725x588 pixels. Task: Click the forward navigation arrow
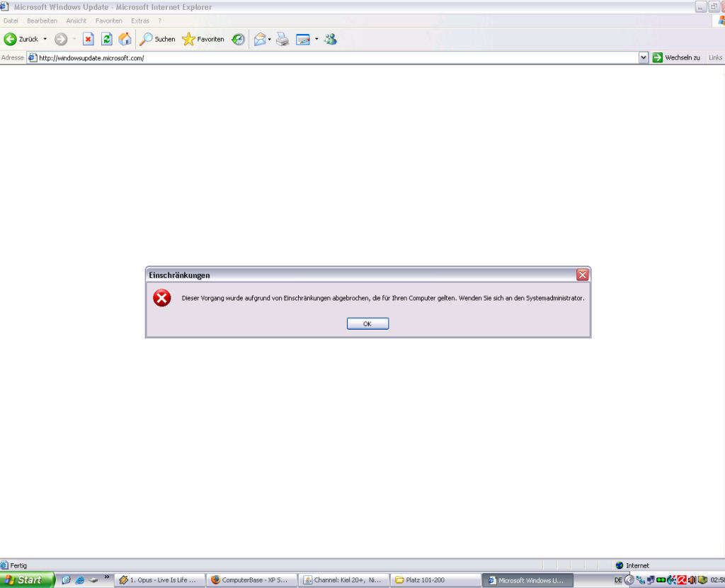(x=61, y=40)
